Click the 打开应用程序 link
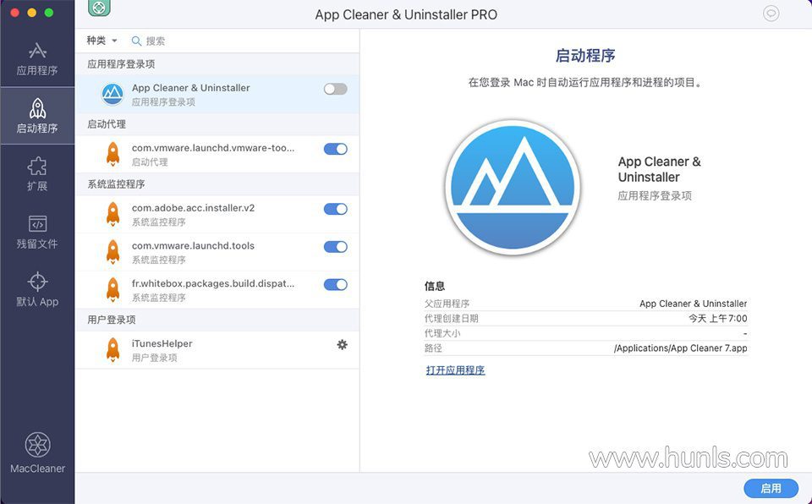This screenshot has height=504, width=812. 455,370
